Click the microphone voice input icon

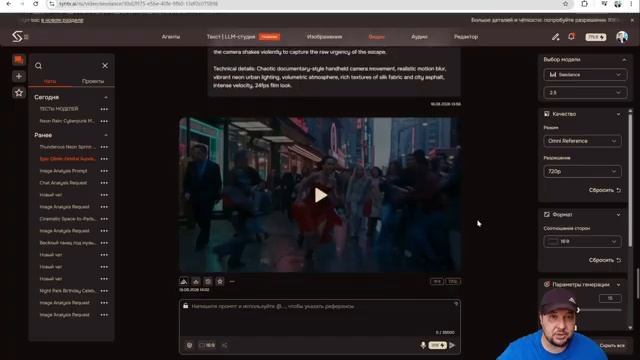423,345
